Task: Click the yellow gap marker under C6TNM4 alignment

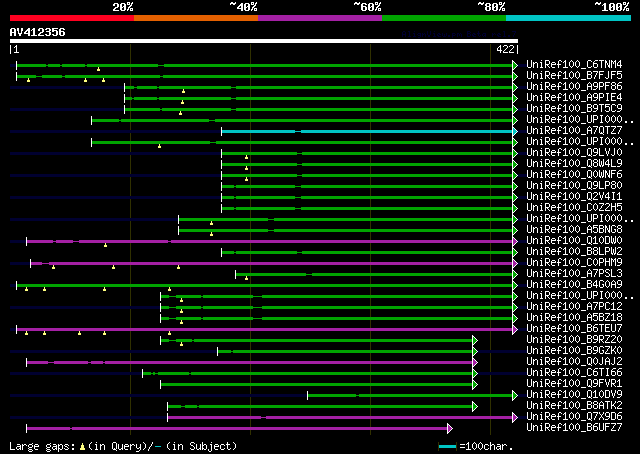Action: 98,69
